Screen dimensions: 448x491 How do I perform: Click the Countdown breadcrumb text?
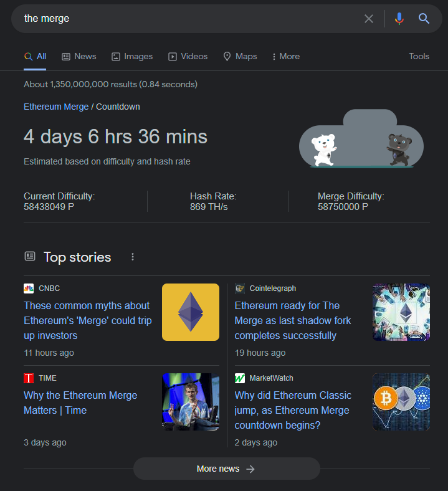tap(118, 107)
